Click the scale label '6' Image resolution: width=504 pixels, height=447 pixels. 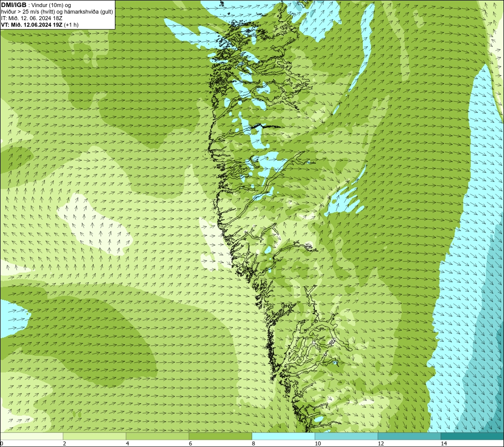[x=191, y=443]
